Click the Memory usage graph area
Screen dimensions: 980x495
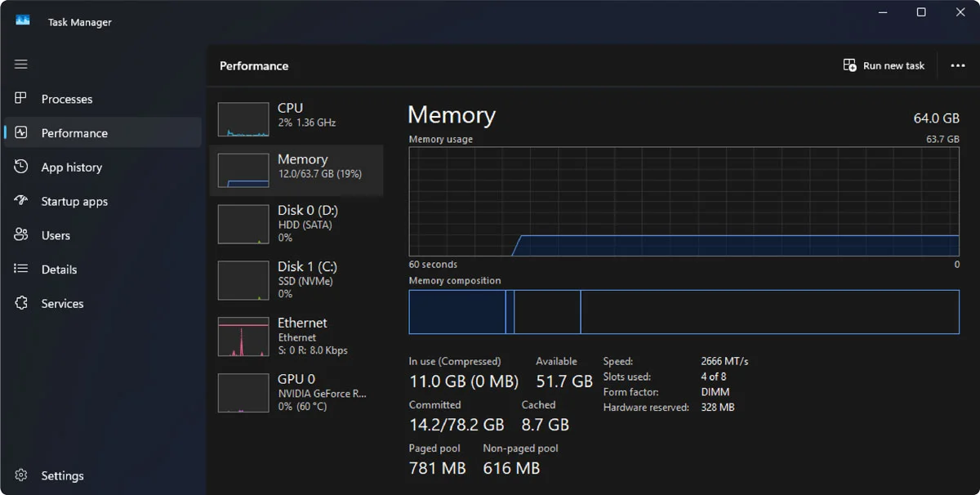tap(684, 202)
